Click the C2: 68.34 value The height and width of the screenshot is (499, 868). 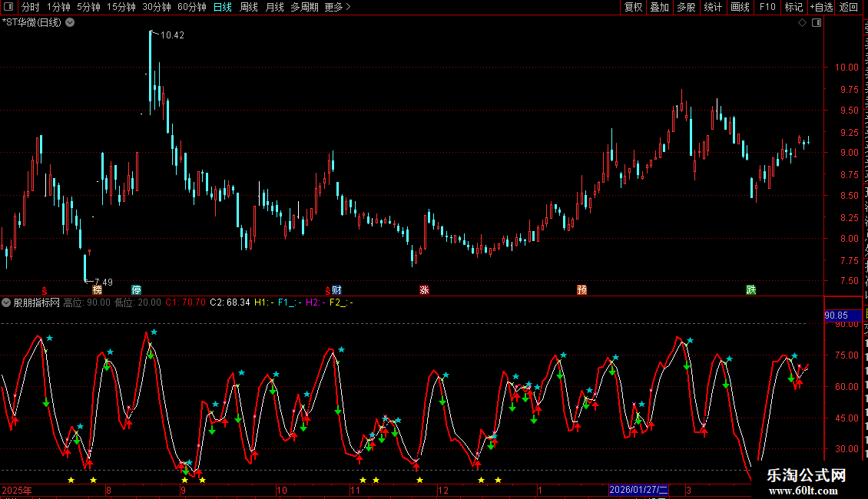pyautogui.click(x=230, y=302)
